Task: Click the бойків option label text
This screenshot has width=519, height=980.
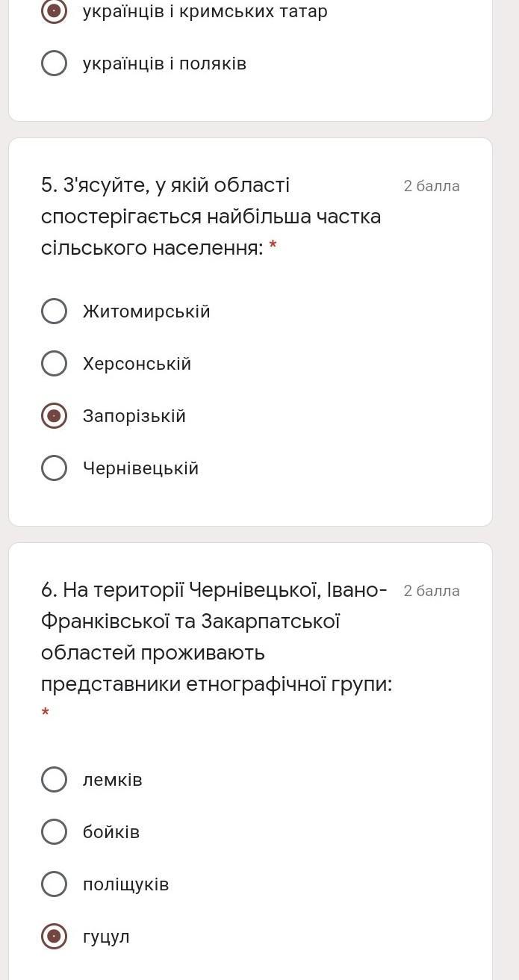Action: 111,832
